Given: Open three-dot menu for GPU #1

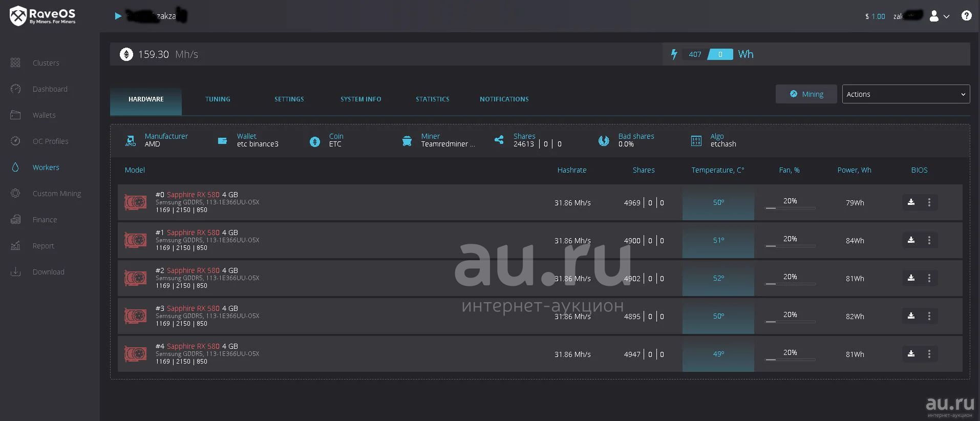Looking at the screenshot, I should coord(929,240).
